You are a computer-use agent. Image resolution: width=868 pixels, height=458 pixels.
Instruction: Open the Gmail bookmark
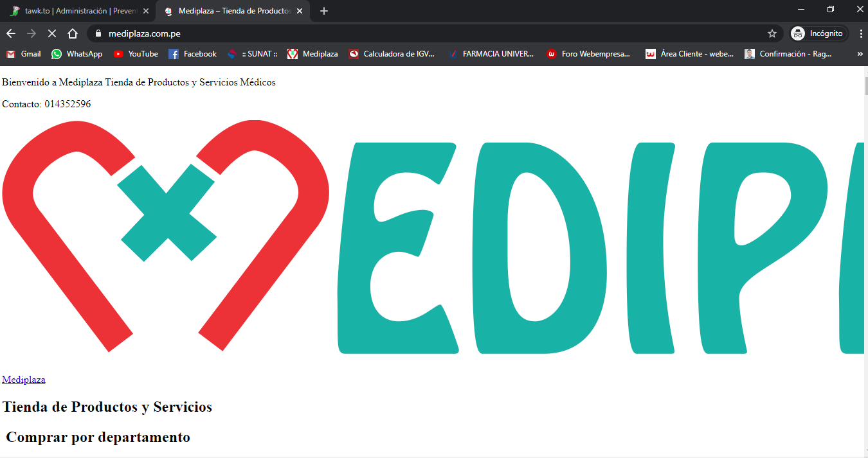(x=24, y=54)
